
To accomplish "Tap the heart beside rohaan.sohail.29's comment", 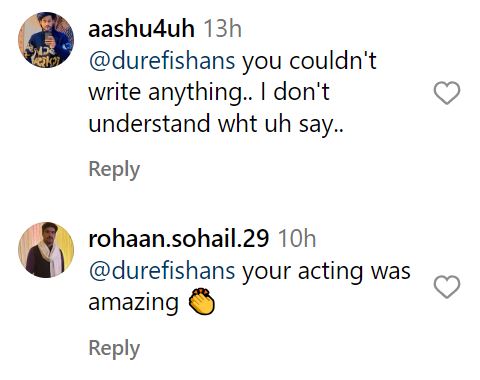I will point(447,287).
